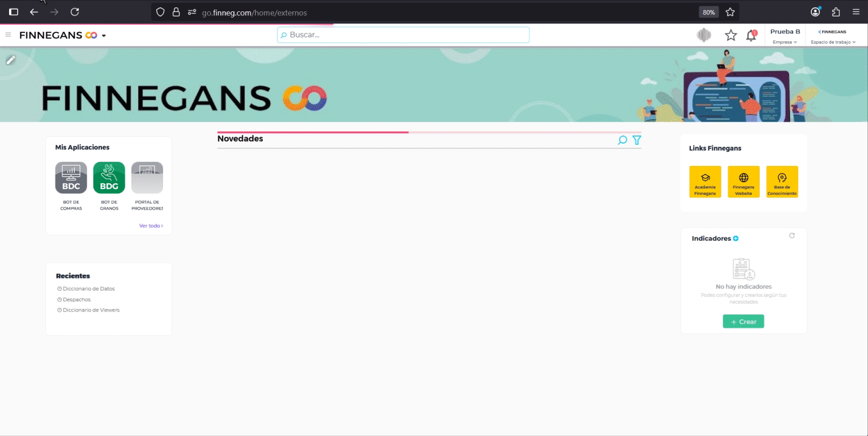Open the Prueba B Empresa dropdown
This screenshot has height=436, width=868.
[x=785, y=36]
